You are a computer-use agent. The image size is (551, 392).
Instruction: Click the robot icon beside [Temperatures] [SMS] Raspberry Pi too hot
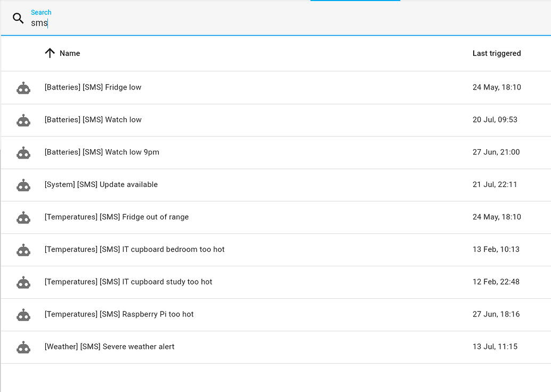pos(23,314)
